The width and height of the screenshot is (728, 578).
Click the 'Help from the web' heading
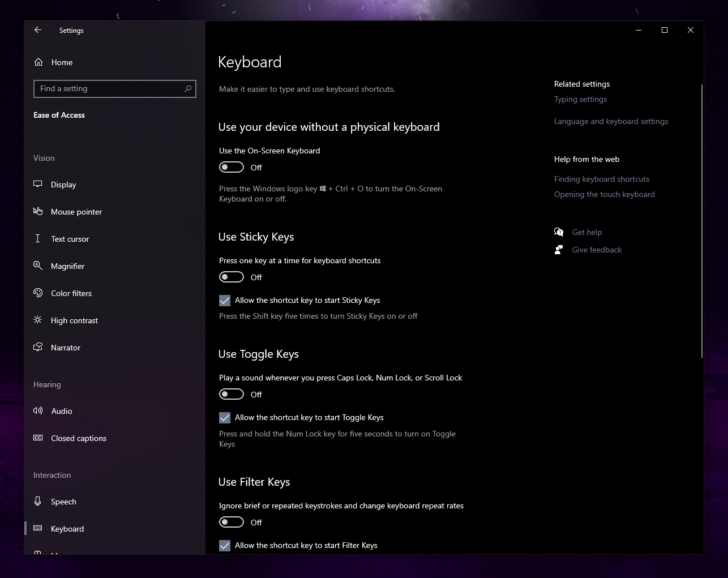(x=586, y=159)
